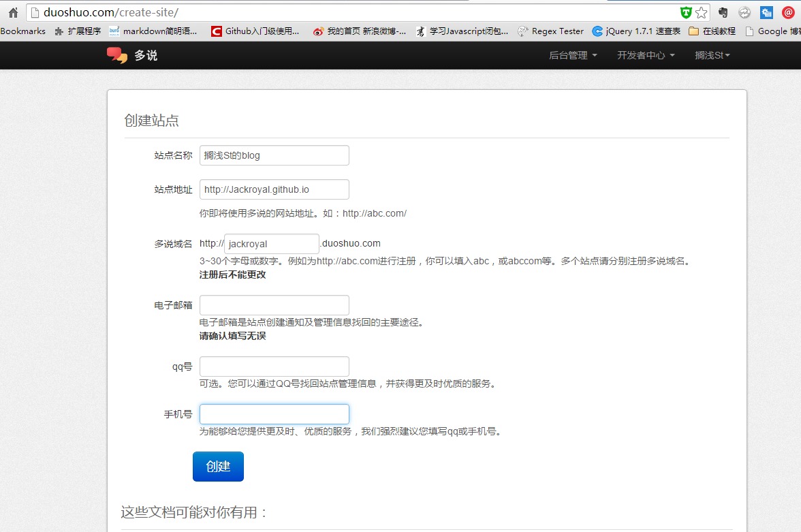
Task: Click the 站点地址 input field
Action: tap(274, 189)
